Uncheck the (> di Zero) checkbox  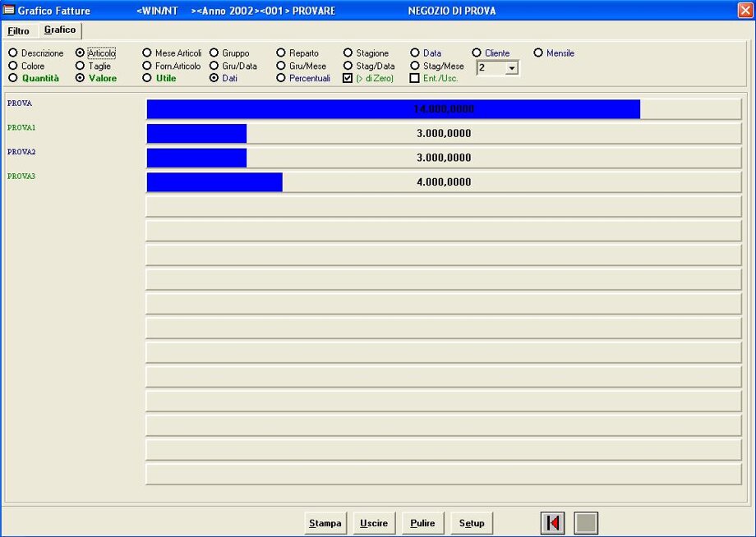tap(348, 78)
